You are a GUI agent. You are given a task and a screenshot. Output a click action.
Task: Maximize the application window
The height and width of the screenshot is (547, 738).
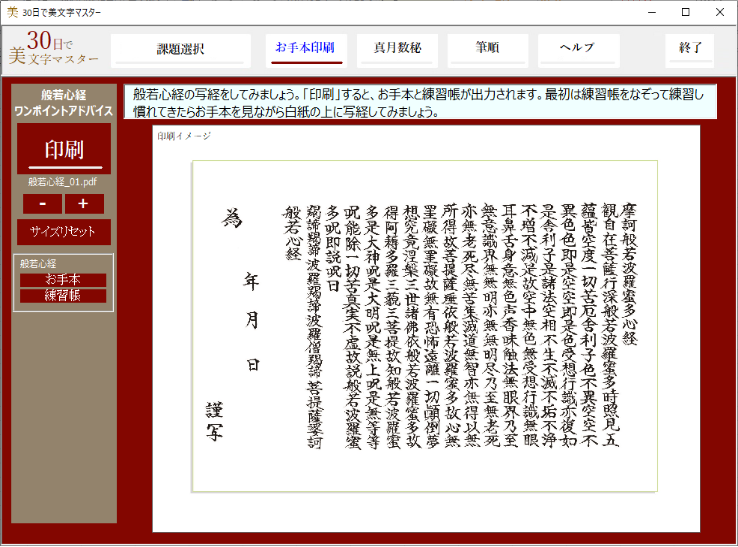[x=685, y=12]
